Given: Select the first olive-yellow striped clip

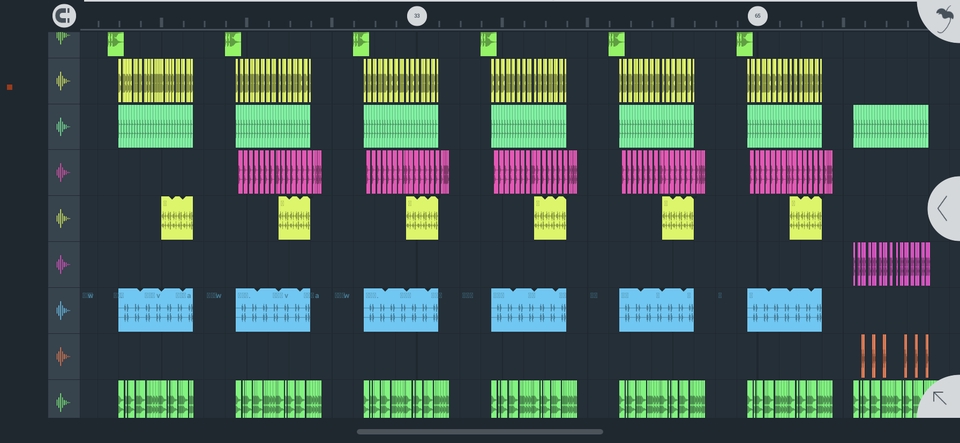Looking at the screenshot, I should pos(156,81).
